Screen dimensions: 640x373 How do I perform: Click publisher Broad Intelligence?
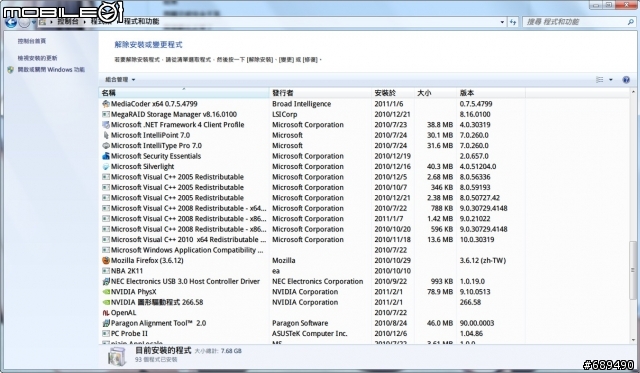click(x=302, y=104)
